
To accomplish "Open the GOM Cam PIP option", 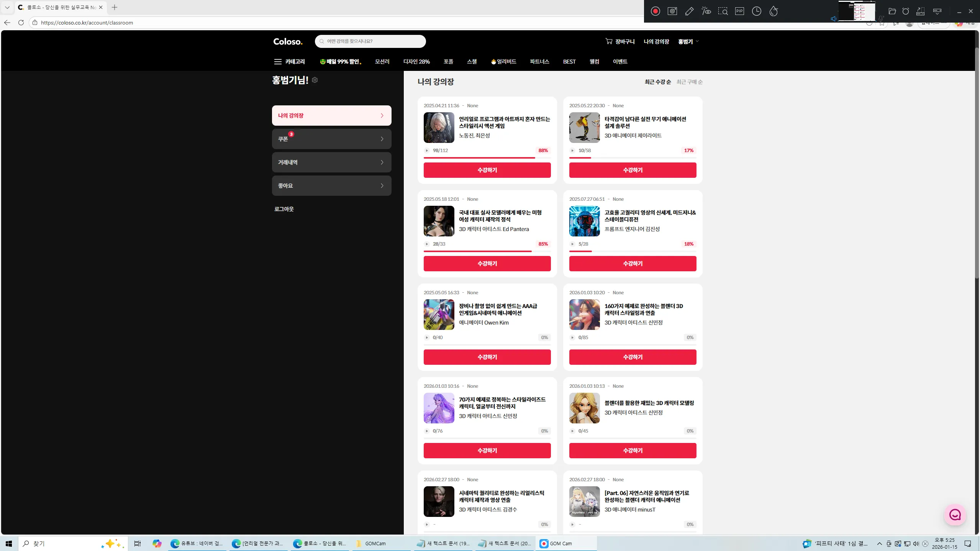I will pos(739,11).
